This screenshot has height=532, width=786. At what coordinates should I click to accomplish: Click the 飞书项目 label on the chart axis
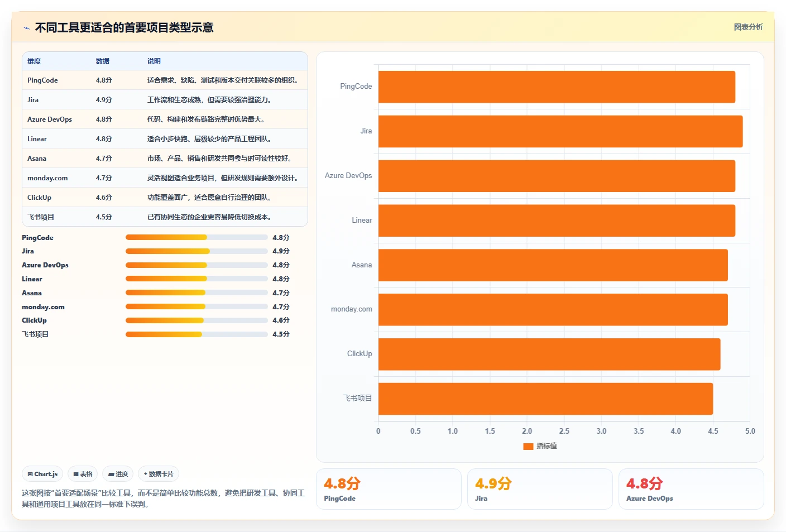pos(357,398)
